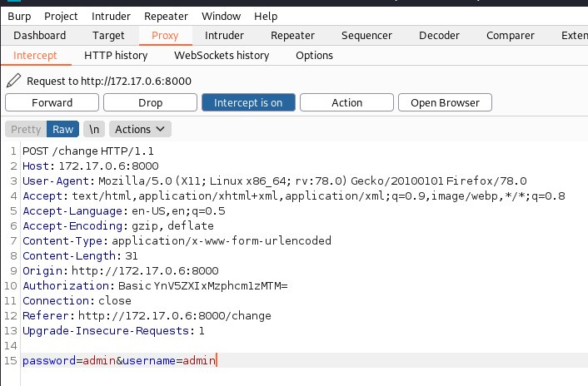The width and height of the screenshot is (588, 386).
Task: Open the Help menu
Action: (x=266, y=16)
